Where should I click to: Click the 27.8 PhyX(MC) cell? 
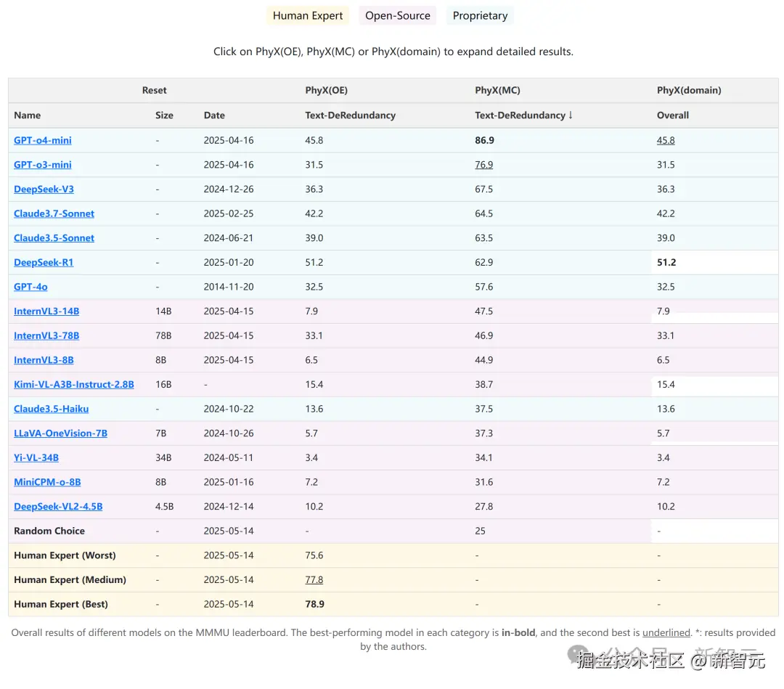click(484, 507)
